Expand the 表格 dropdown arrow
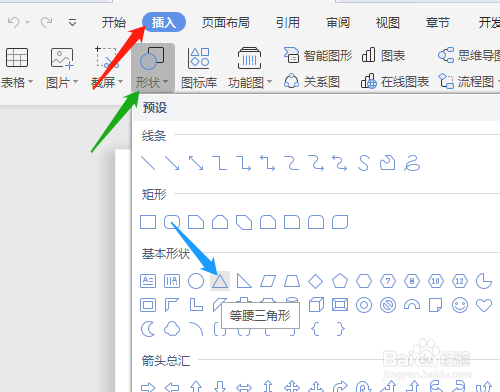500x392 pixels. (31, 81)
